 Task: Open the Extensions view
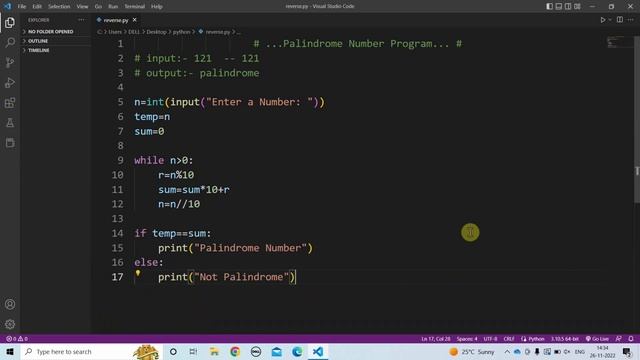[x=10, y=102]
